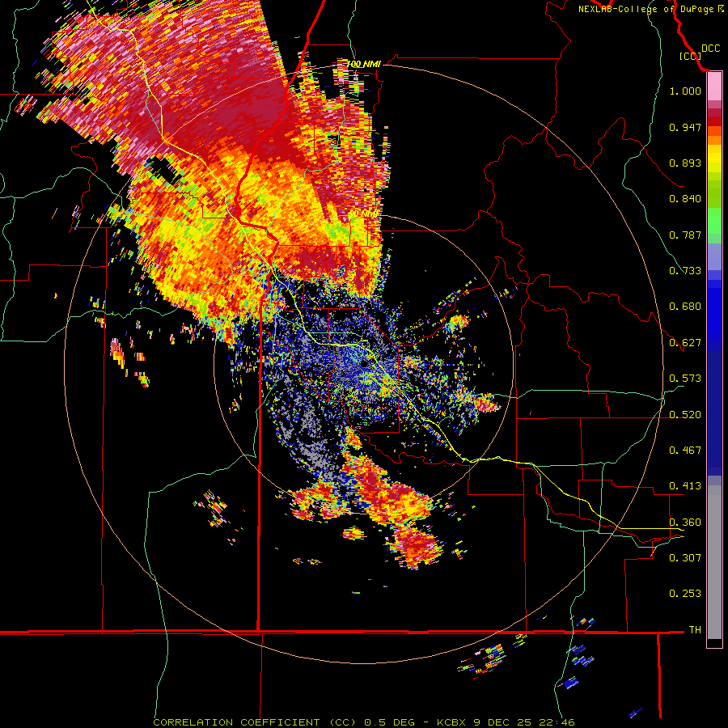Click the 0.520 scale value
This screenshot has width=728, height=728.
pyautogui.click(x=685, y=414)
